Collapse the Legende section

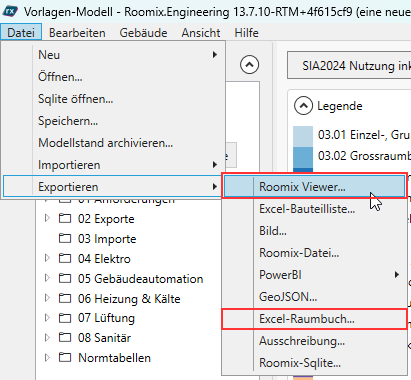(303, 106)
